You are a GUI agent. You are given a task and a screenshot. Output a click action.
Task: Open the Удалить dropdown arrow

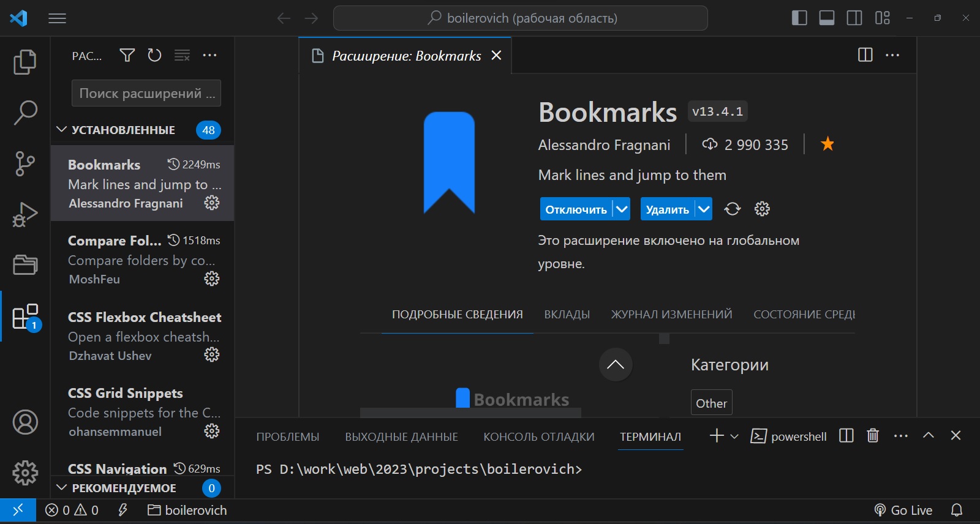tap(704, 209)
